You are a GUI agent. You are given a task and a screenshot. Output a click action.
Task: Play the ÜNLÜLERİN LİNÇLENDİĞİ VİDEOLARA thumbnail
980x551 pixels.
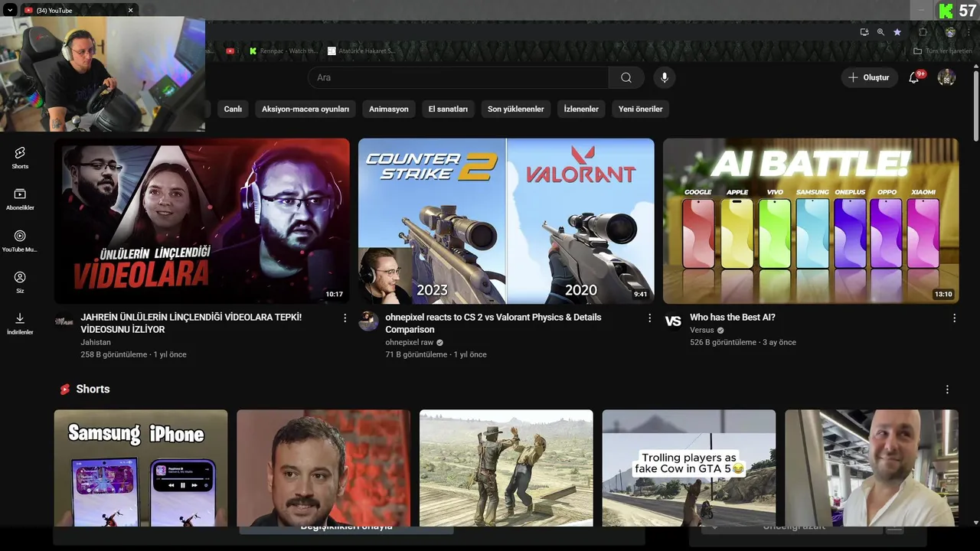pyautogui.click(x=201, y=221)
